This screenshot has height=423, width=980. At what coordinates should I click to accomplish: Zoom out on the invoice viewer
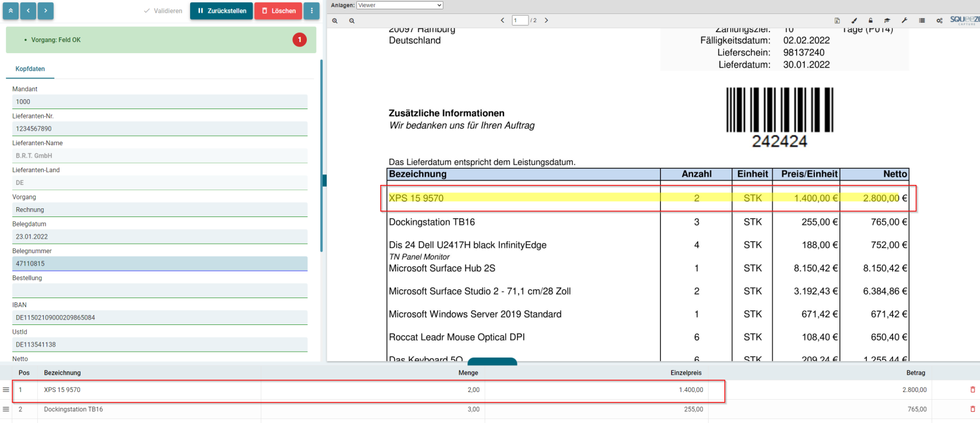click(352, 20)
